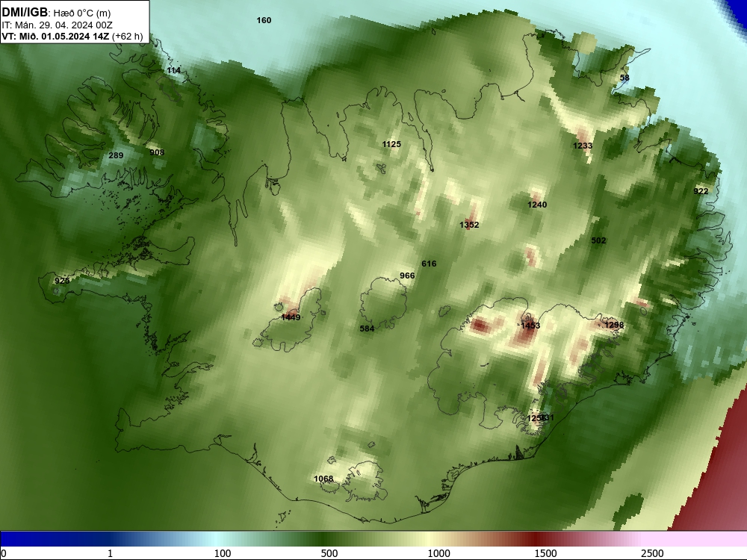Click the map value 114

(x=173, y=70)
